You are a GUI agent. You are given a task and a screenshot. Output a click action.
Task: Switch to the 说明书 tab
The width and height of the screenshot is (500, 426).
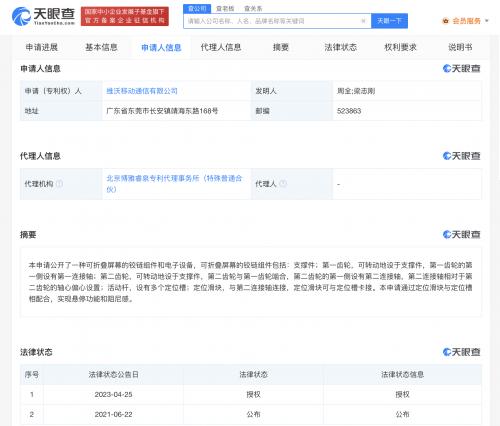460,47
